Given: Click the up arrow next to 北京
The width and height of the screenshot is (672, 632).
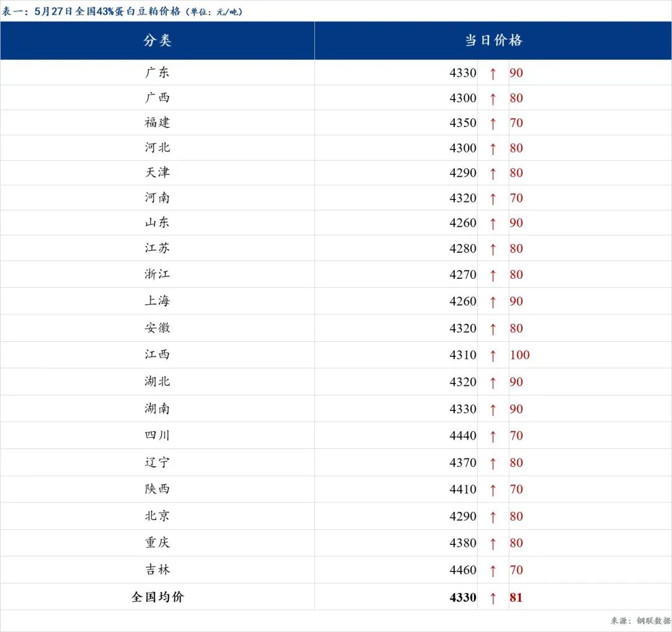Looking at the screenshot, I should pyautogui.click(x=493, y=516).
